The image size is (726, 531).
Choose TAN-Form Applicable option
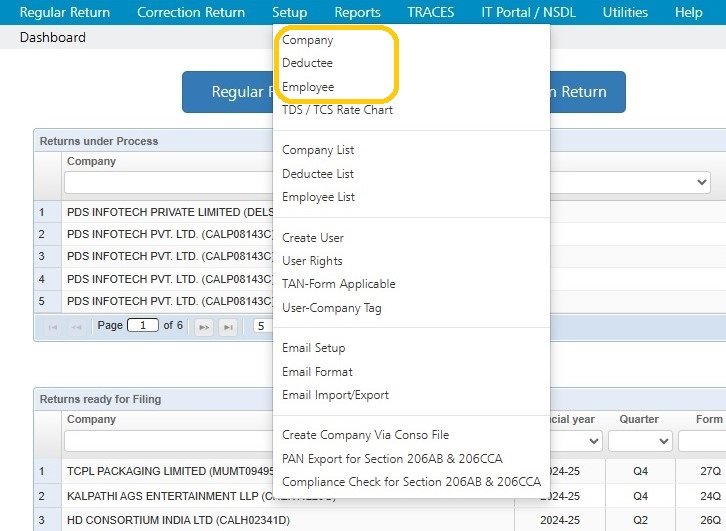[x=339, y=284]
